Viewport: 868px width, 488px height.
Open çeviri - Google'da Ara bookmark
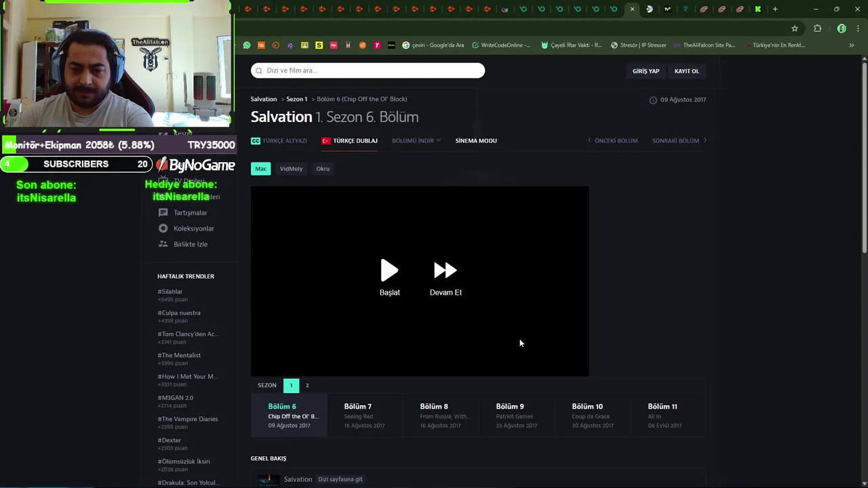433,45
